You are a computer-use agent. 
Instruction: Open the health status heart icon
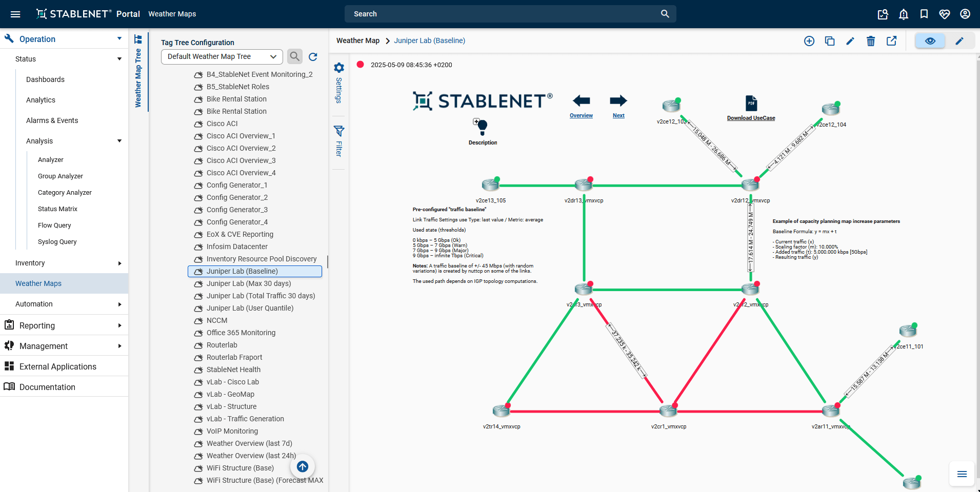tap(945, 14)
